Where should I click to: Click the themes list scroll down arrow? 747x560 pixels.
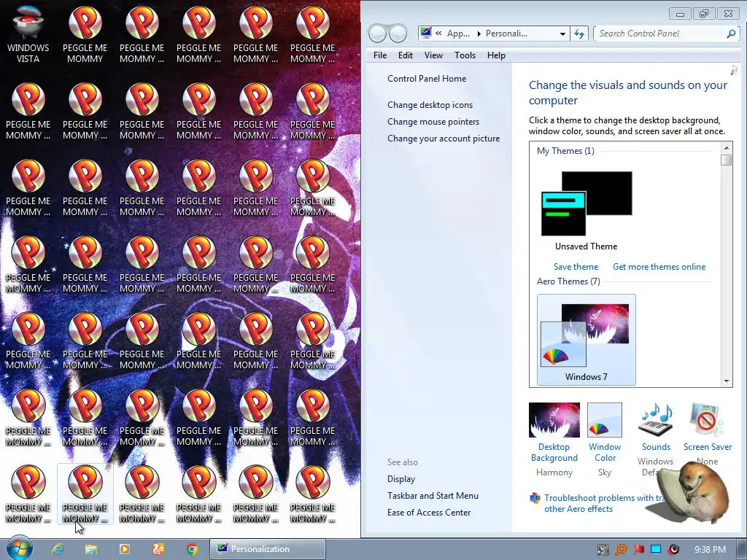pos(726,381)
